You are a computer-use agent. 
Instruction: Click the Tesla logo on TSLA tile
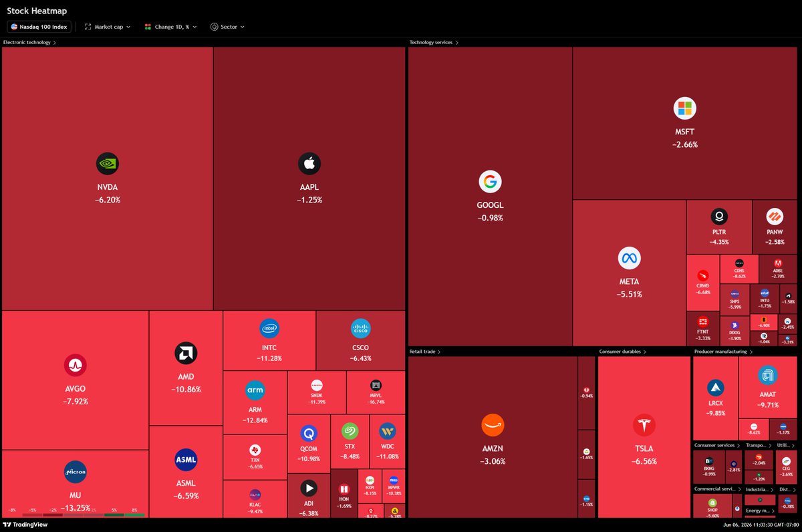[x=644, y=425]
